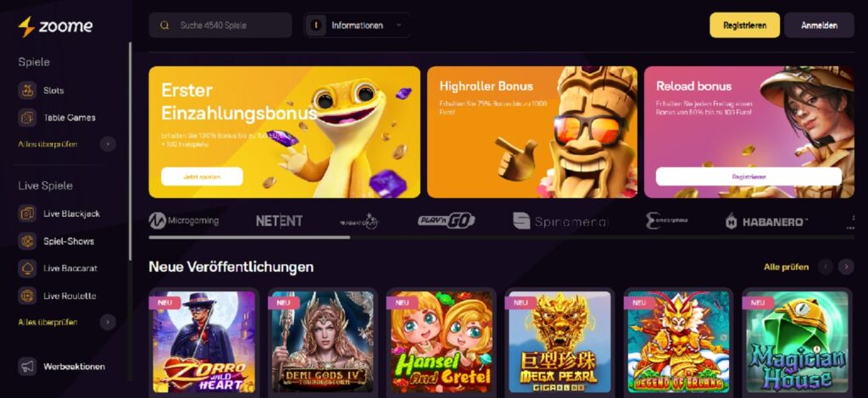Screen dimensions: 868x398
Task: Filter by Microgaming provider logo
Action: (184, 220)
